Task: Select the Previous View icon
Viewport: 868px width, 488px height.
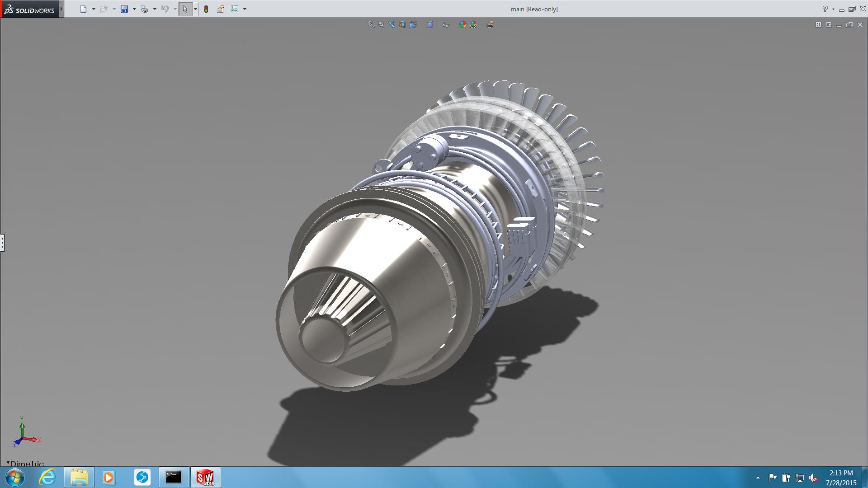Action: point(392,24)
